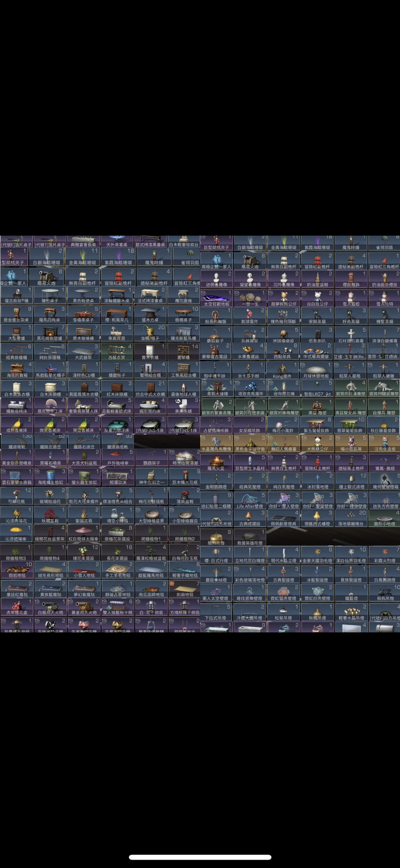
Task: Tap the 翡翠葡萄掛飾 hanging ornament
Action: pos(350,425)
